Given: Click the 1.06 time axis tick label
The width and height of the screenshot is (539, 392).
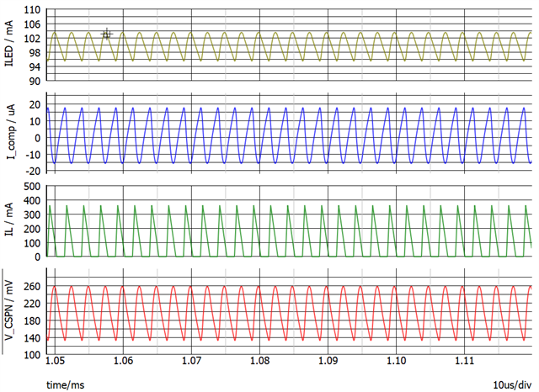Looking at the screenshot, I should tap(123, 361).
